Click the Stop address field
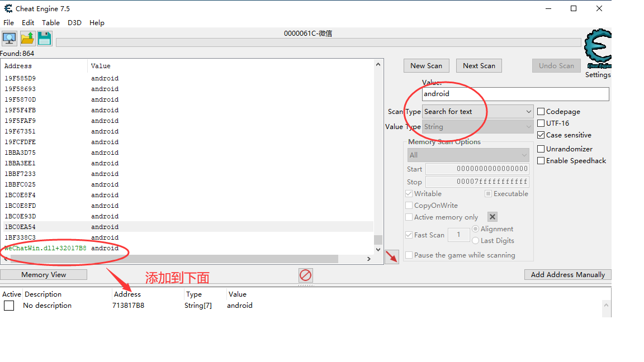 coord(477,182)
